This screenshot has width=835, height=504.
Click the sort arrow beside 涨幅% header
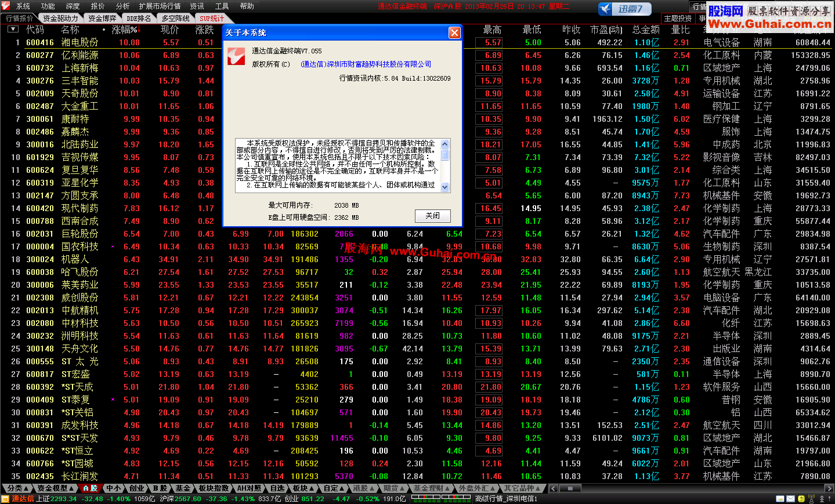[139, 30]
